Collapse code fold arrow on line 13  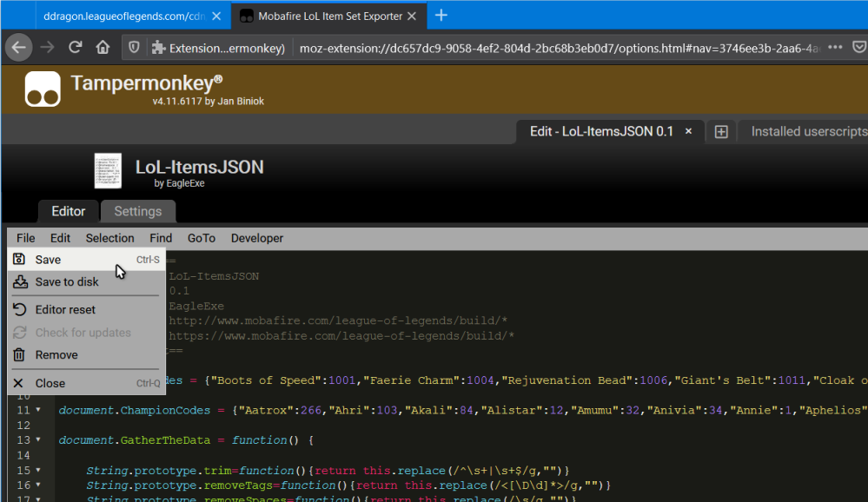tap(38, 440)
